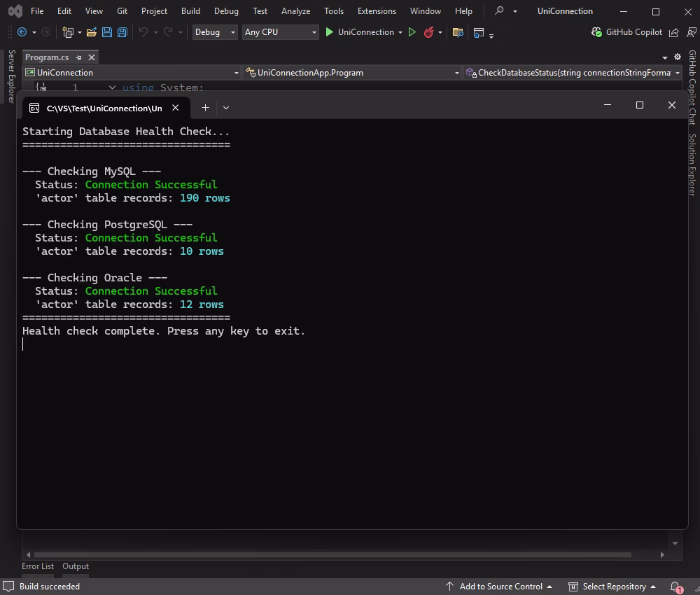
Task: Pin the Program.cs tab
Action: tap(78, 57)
